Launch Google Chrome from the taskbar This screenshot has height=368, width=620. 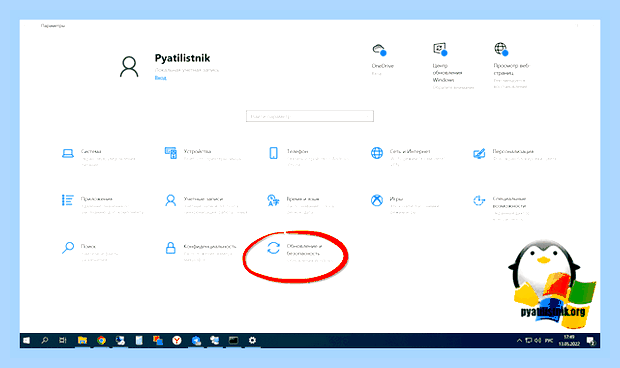[x=101, y=340]
